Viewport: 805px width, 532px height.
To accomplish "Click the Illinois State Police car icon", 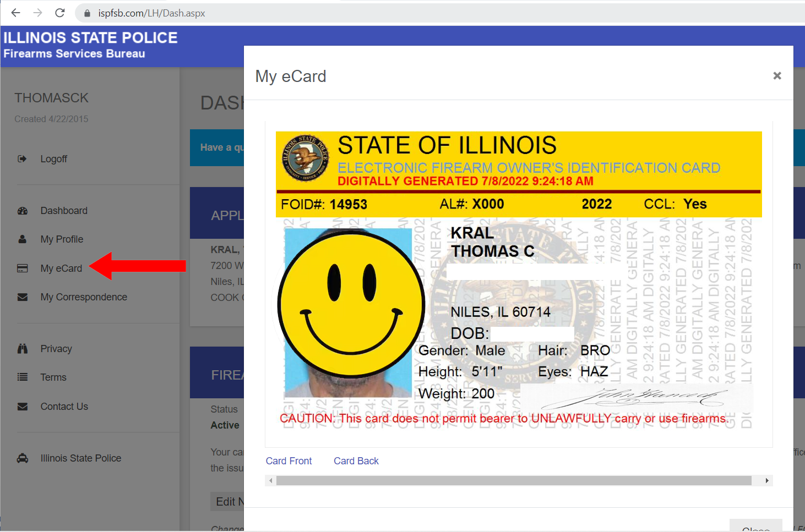I will (x=23, y=458).
